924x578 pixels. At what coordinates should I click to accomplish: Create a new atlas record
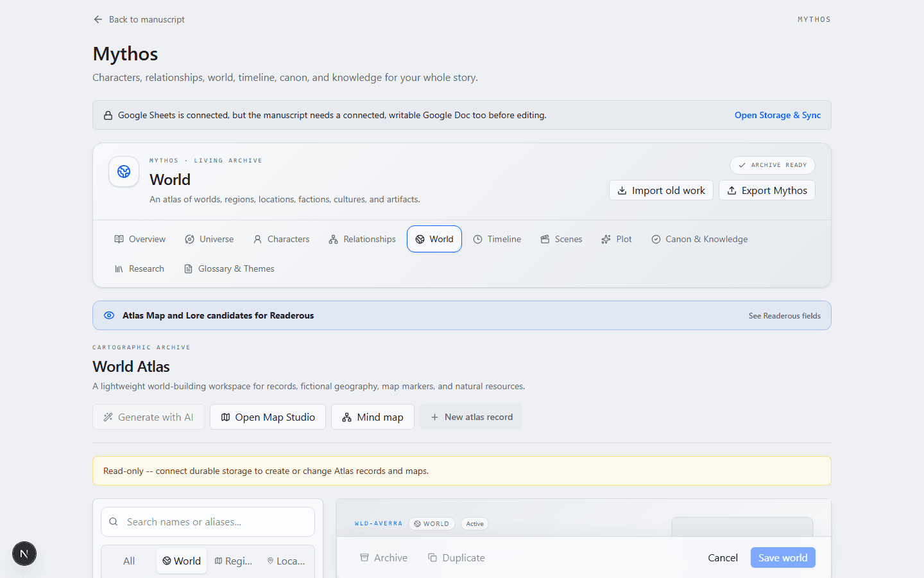pyautogui.click(x=472, y=417)
